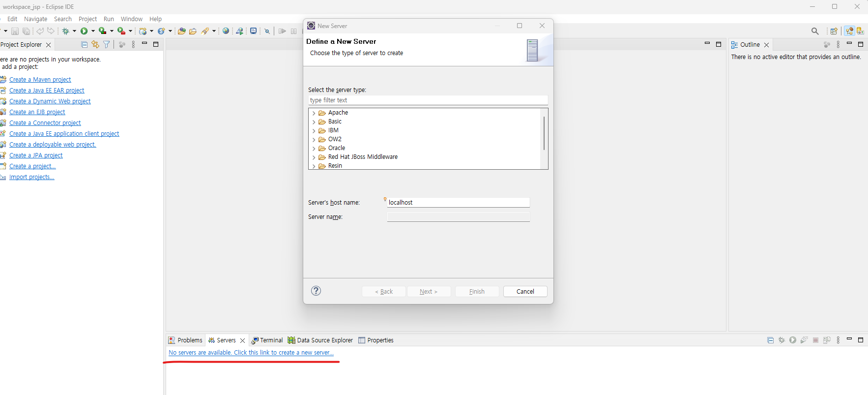Toggle Link with Editor in Project Explorer
Screen dimensions: 868x395
tap(95, 44)
